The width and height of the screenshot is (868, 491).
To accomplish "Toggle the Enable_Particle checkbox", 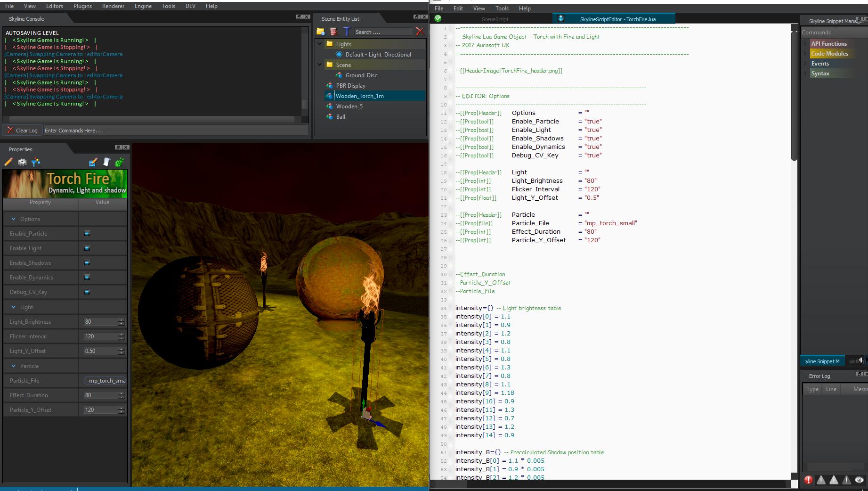I will (x=86, y=233).
